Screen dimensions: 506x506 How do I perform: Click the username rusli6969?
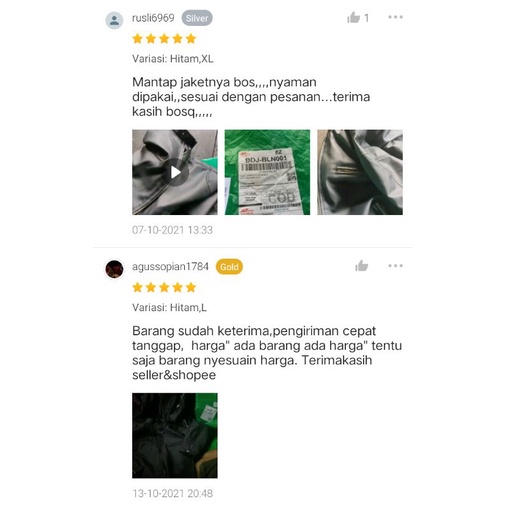coord(153,18)
